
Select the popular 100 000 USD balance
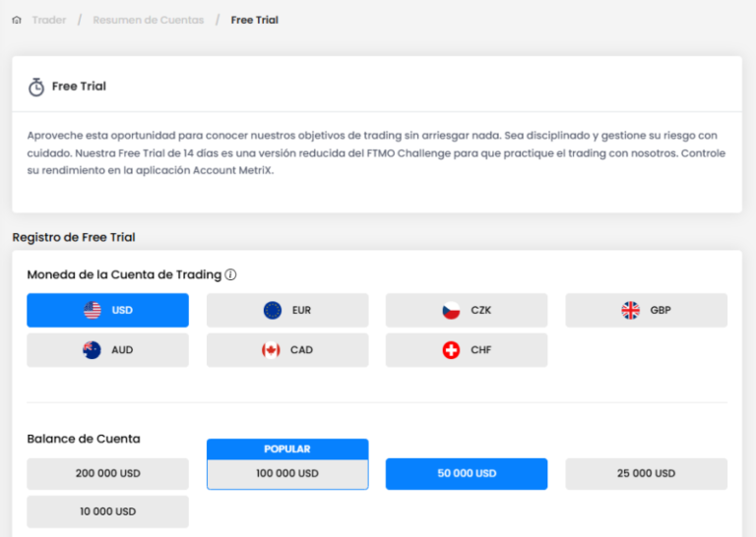tap(287, 474)
